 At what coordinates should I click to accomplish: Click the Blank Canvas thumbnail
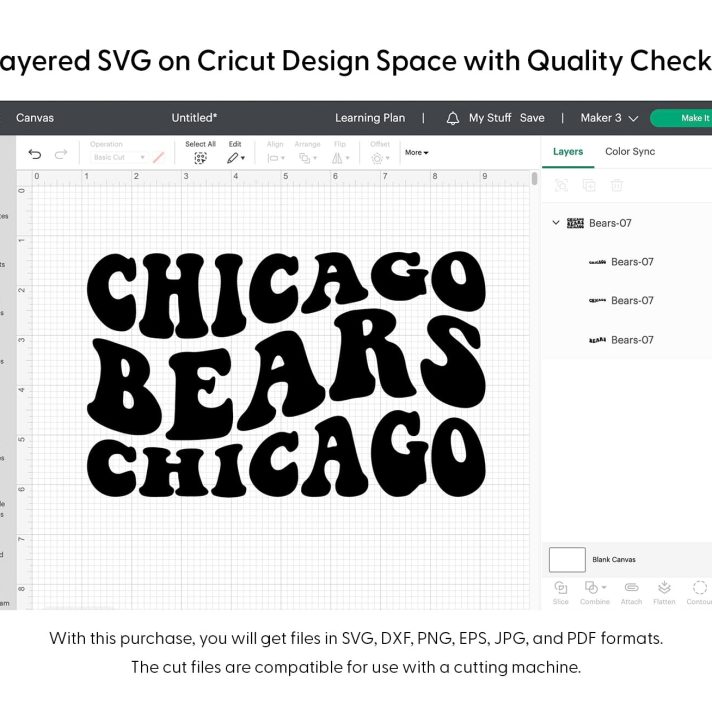[567, 559]
